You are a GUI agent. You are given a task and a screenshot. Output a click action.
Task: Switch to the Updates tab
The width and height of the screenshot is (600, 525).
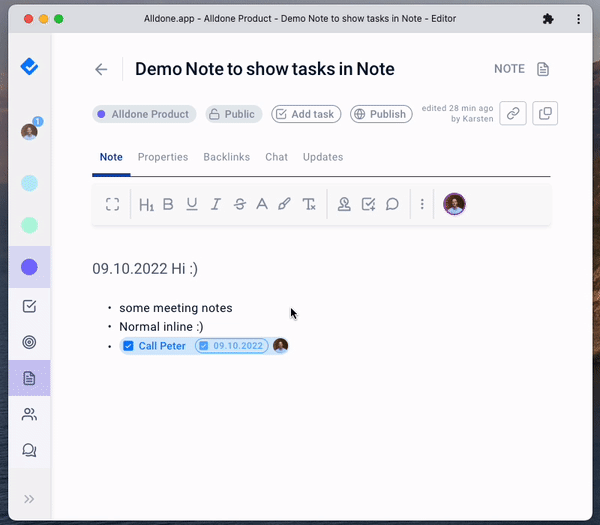click(323, 157)
